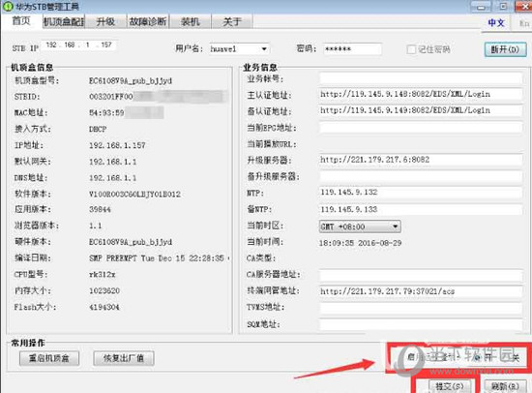This screenshot has height=393, width=532.
Task: Click the NTP field showing 119.145.9.132
Action: tap(421, 193)
